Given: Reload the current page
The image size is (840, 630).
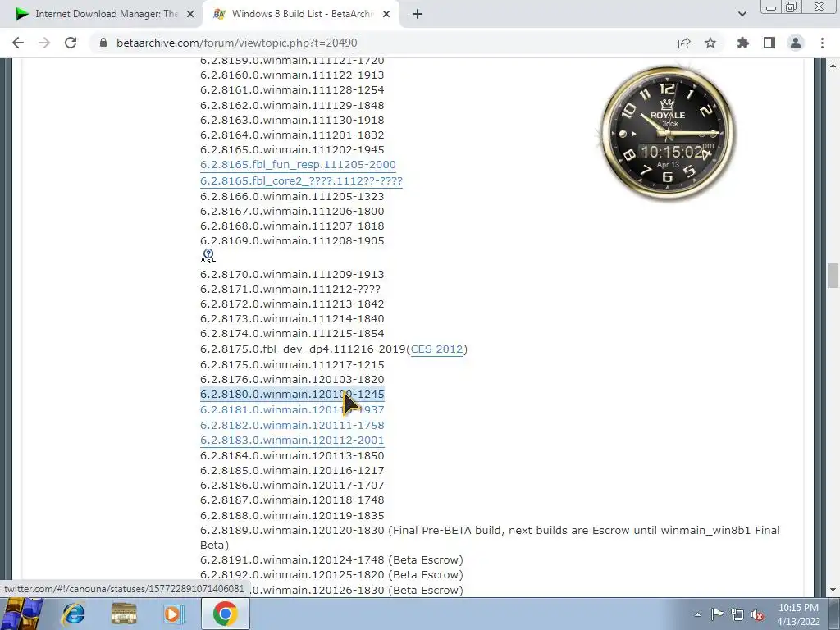Looking at the screenshot, I should [x=71, y=43].
